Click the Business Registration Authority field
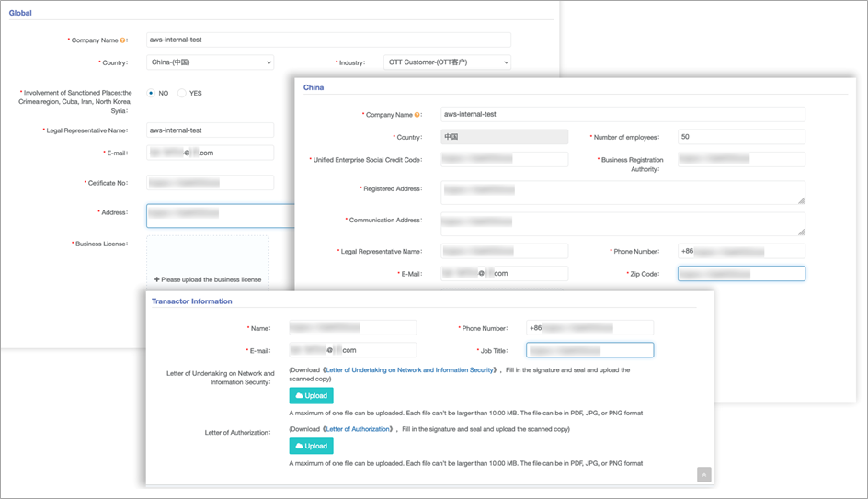868x499 pixels. pos(742,159)
